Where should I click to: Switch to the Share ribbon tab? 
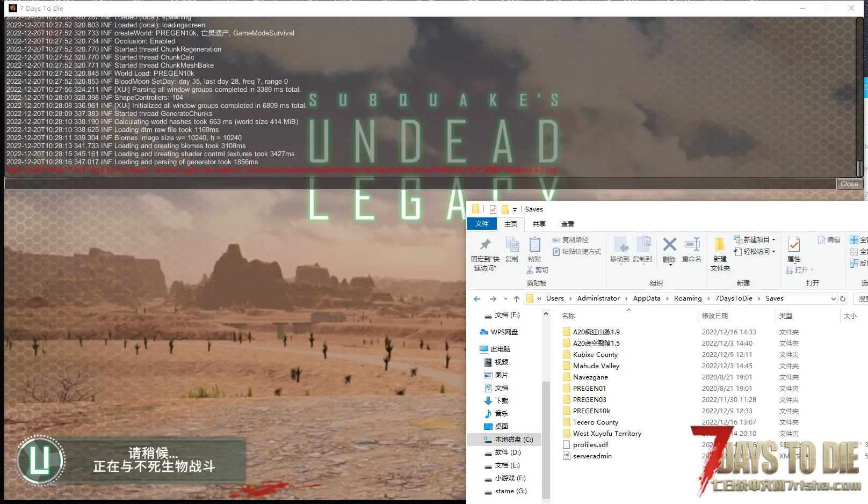coord(539,224)
